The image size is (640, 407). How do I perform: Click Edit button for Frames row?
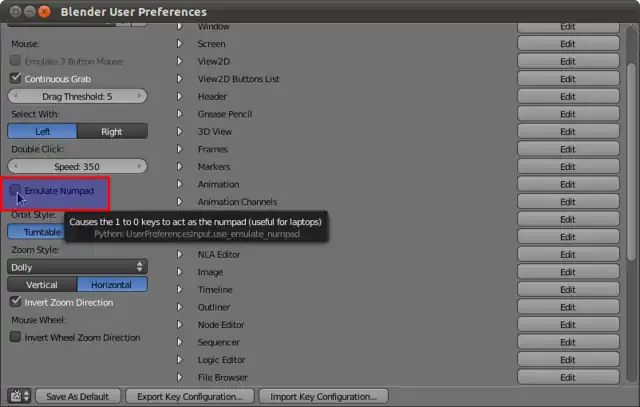click(x=568, y=149)
